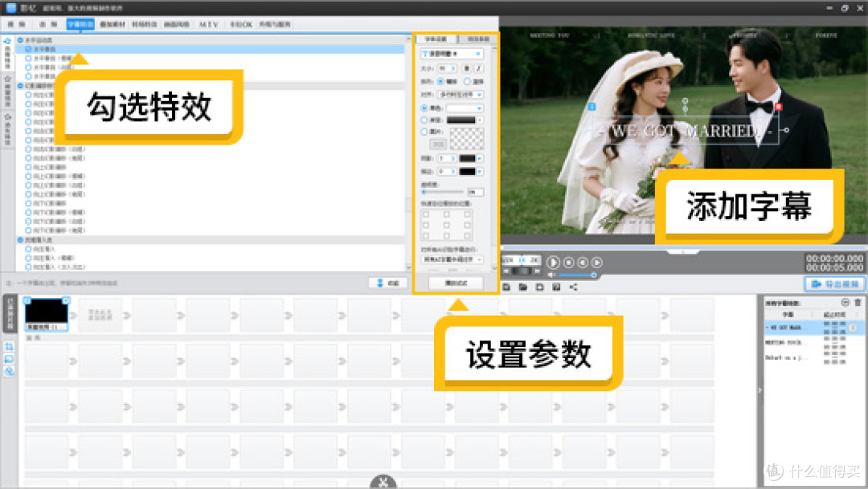
Task: Select the single color (单色) fill radio
Action: (x=424, y=108)
